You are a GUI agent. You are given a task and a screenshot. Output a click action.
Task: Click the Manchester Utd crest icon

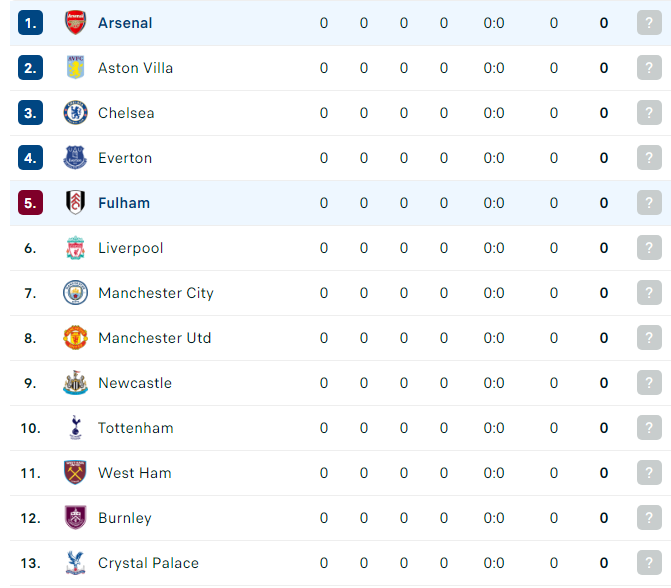coord(75,338)
